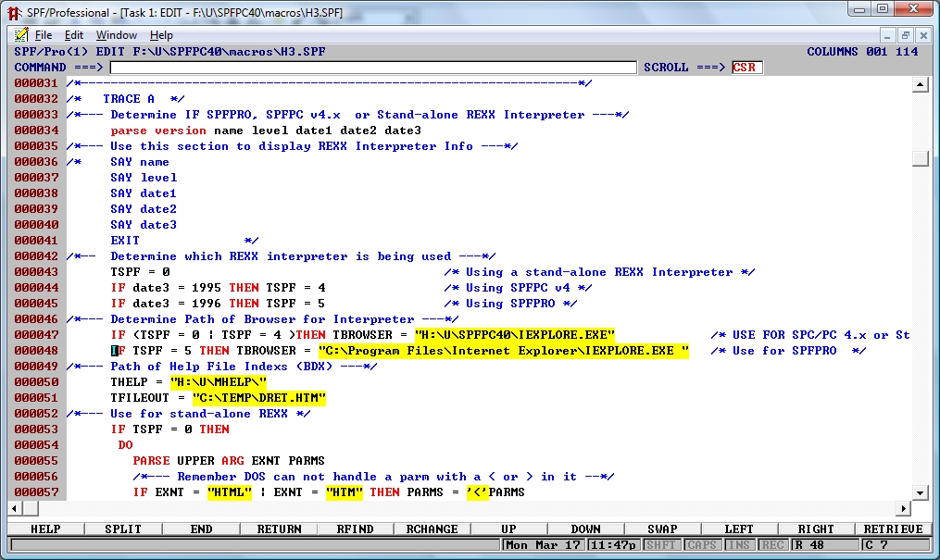Click the highlighted "HTM" string on line 57

(x=345, y=492)
